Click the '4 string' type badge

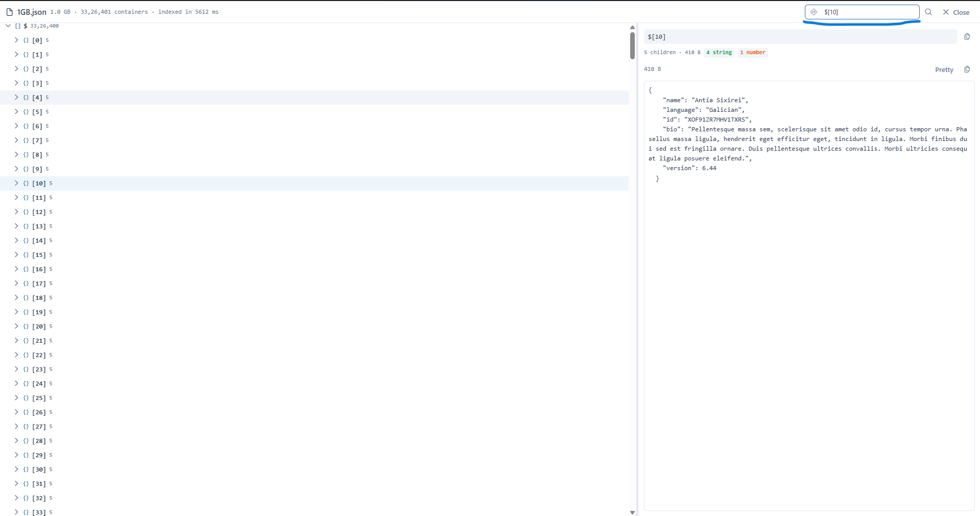[x=719, y=53]
